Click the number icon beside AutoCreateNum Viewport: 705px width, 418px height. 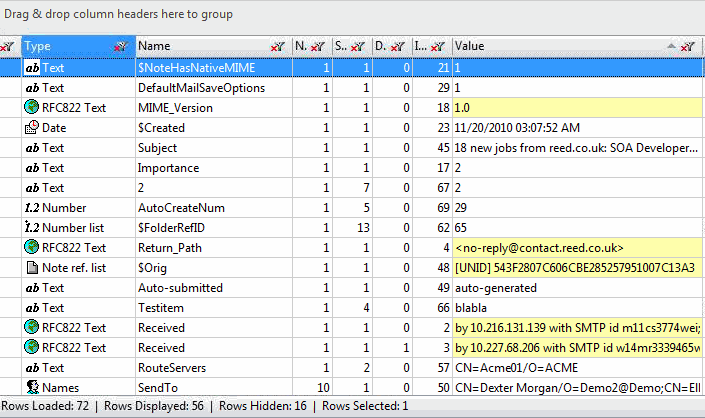[x=32, y=208]
